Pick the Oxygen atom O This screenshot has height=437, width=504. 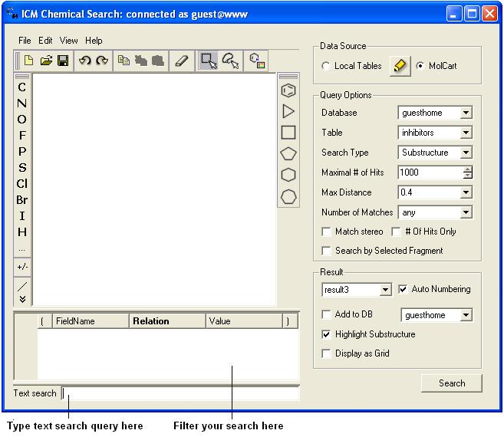coord(21,119)
